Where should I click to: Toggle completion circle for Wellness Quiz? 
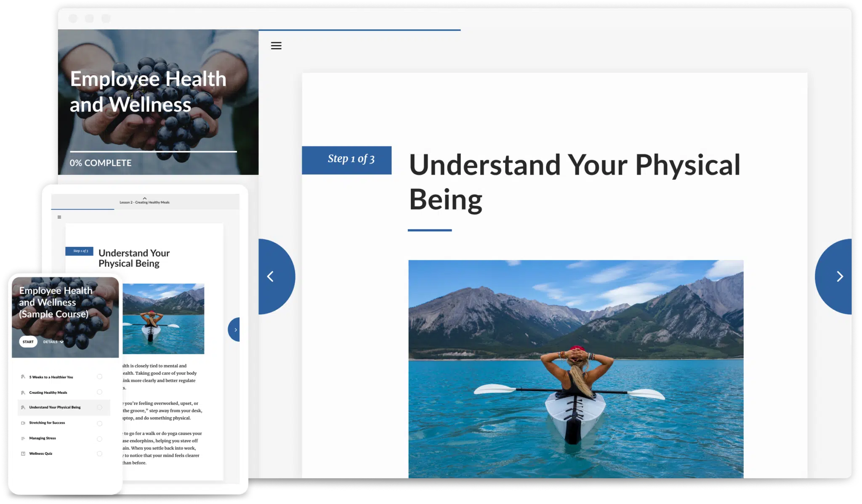coord(100,454)
